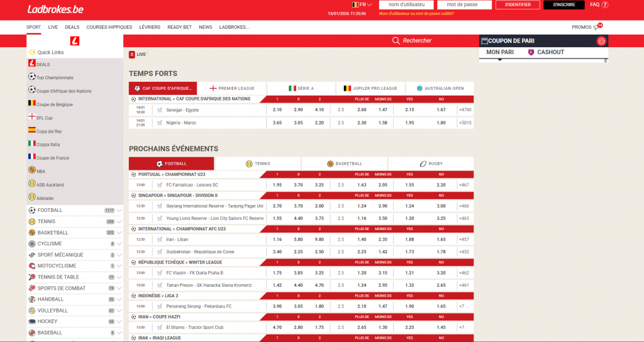644x342 pixels.
Task: Click the S'inscrire register button
Action: click(564, 5)
